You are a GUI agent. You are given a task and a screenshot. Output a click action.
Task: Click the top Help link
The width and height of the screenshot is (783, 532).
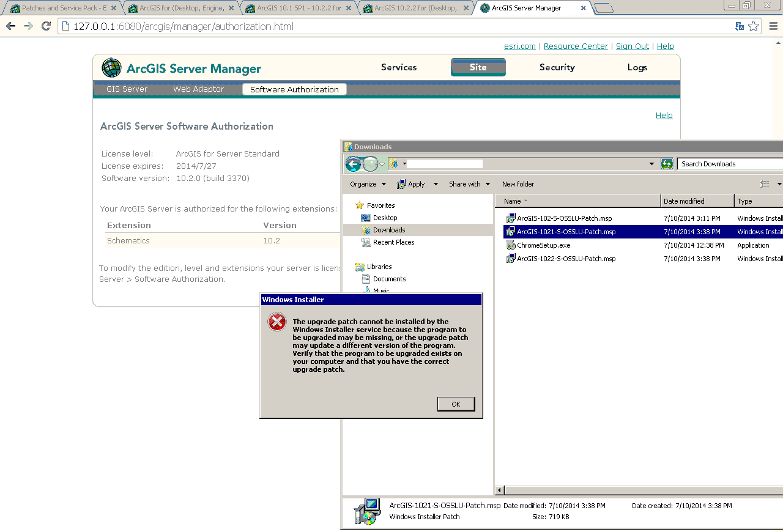(x=665, y=46)
